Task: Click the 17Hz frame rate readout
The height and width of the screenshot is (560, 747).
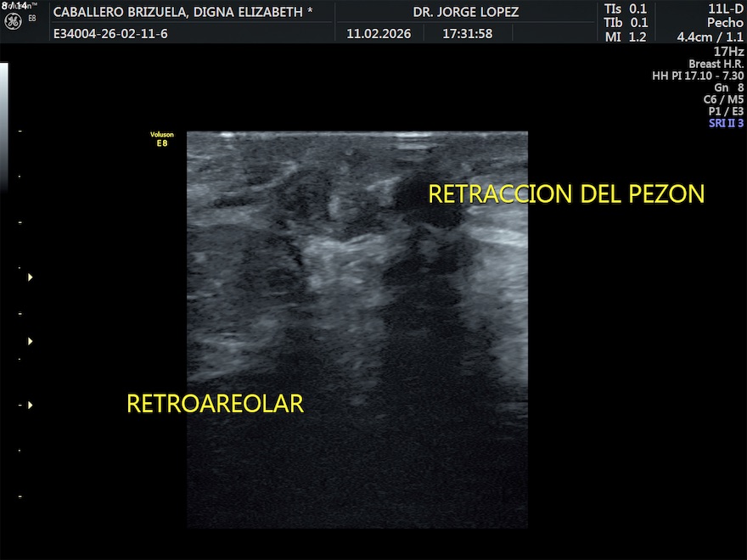Action: (728, 51)
